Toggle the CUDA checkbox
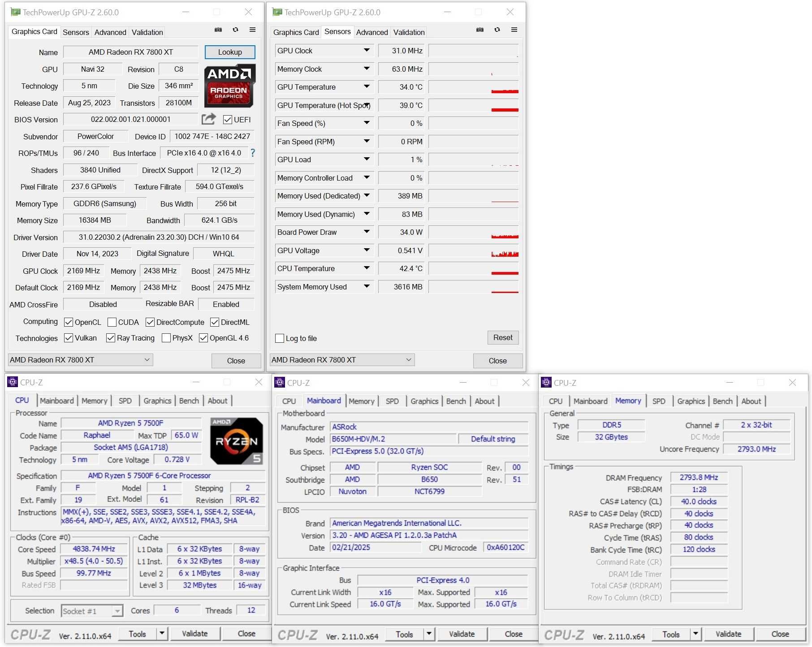The height and width of the screenshot is (647, 812). click(112, 322)
